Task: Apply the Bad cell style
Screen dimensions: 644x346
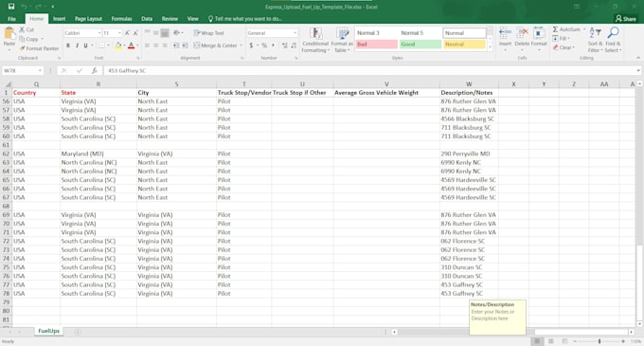Action: pyautogui.click(x=376, y=44)
